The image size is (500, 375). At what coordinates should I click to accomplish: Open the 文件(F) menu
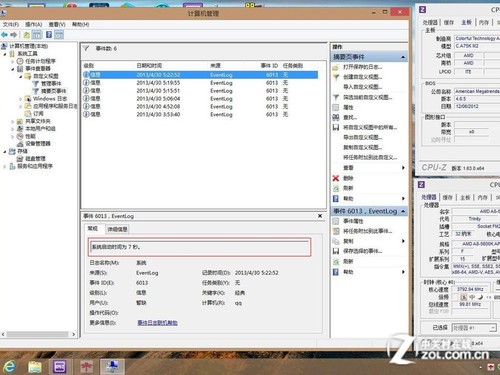pyautogui.click(x=11, y=24)
